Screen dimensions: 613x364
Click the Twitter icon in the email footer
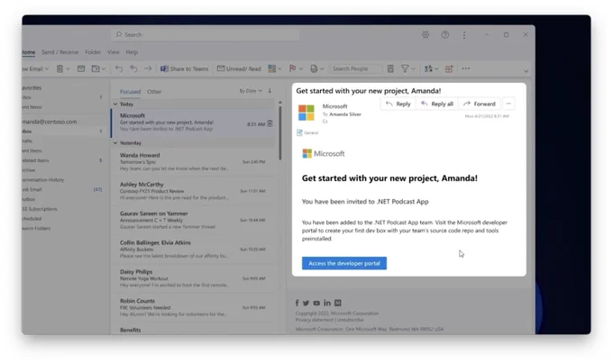click(306, 303)
